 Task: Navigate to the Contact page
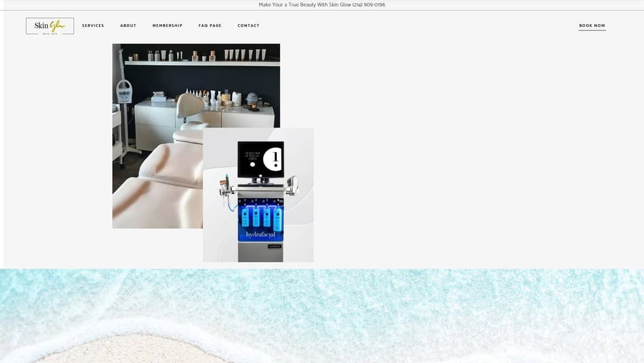pyautogui.click(x=249, y=25)
